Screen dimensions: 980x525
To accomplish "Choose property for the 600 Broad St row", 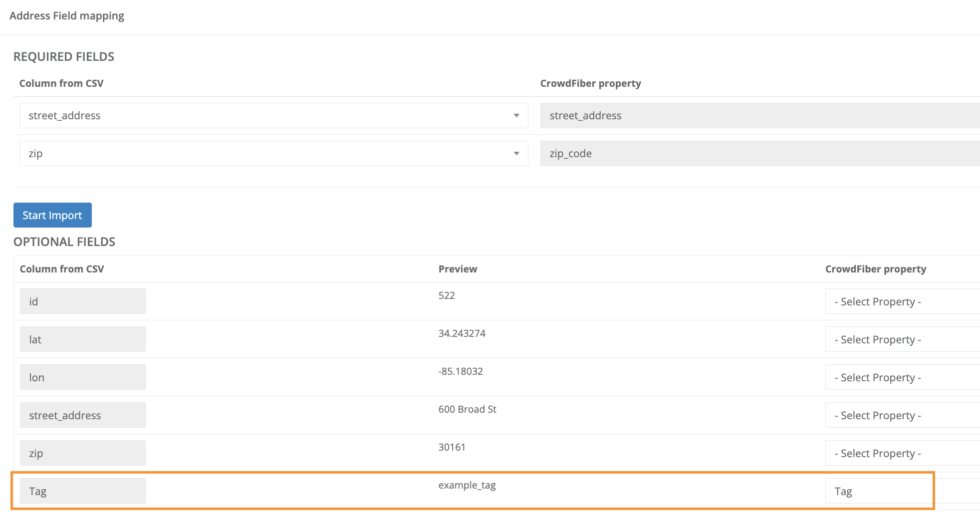I will [901, 415].
